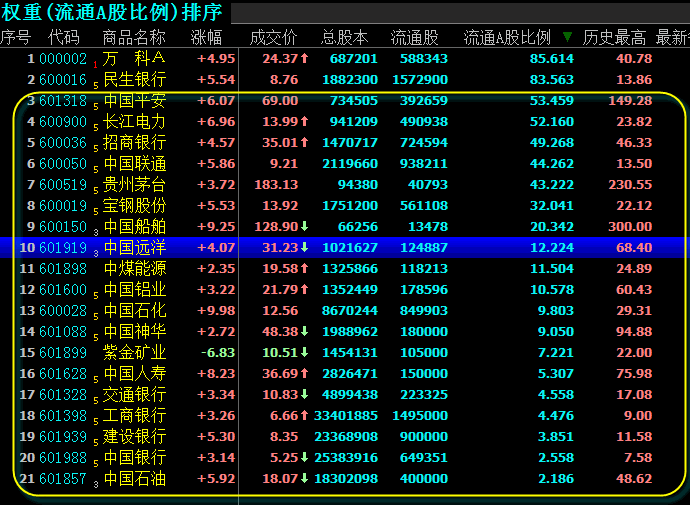
Task: Click the 序号 column header
Action: [x=15, y=37]
